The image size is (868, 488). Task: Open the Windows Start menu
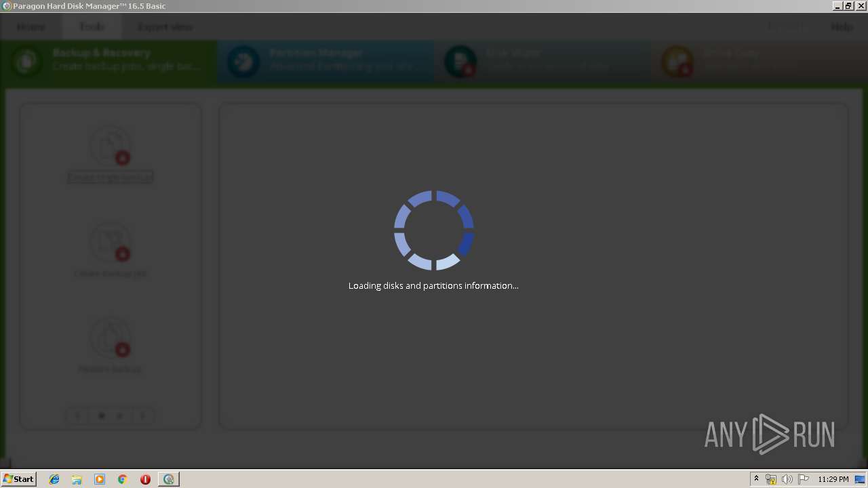point(18,479)
